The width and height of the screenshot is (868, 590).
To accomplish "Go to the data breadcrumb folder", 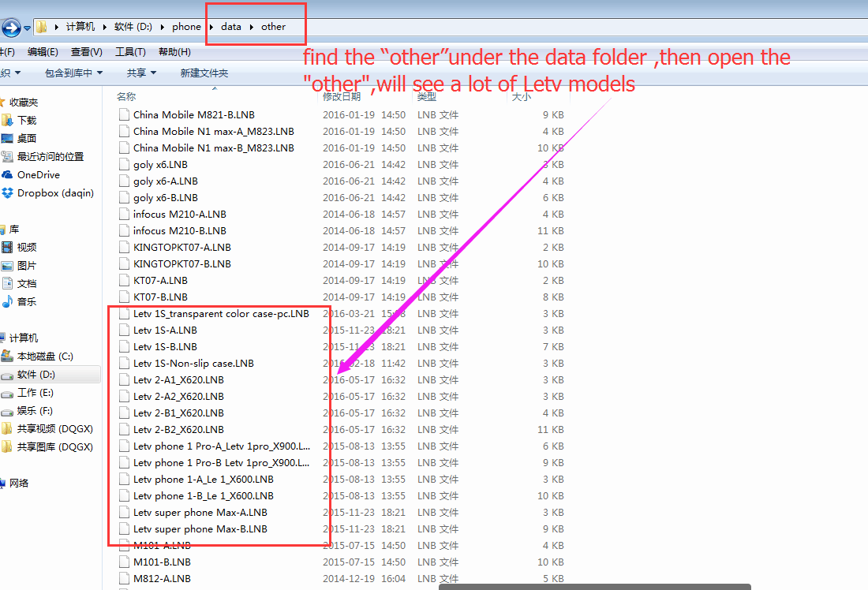I will coord(231,27).
